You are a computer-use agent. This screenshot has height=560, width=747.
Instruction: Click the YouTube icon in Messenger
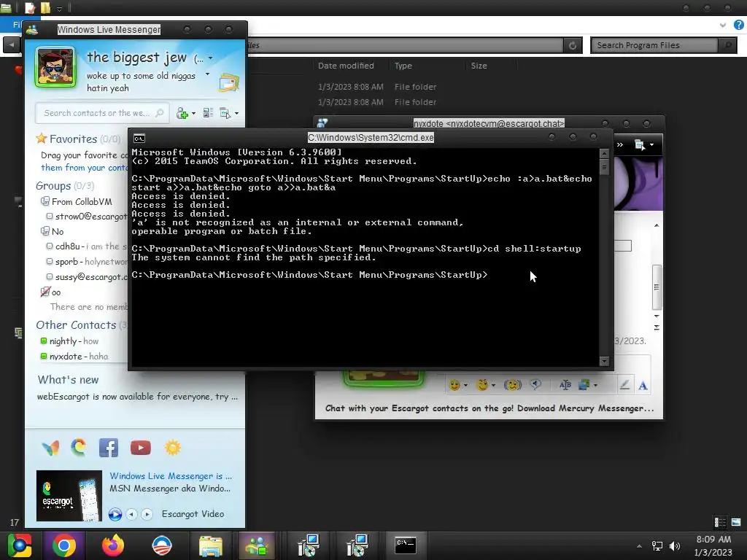(x=141, y=448)
